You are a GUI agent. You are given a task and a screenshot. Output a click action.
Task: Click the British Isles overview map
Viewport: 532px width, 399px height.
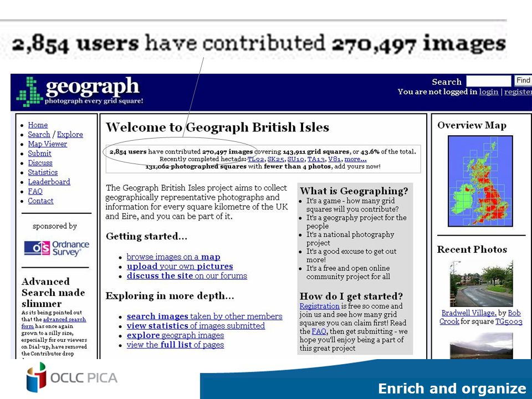coord(480,181)
